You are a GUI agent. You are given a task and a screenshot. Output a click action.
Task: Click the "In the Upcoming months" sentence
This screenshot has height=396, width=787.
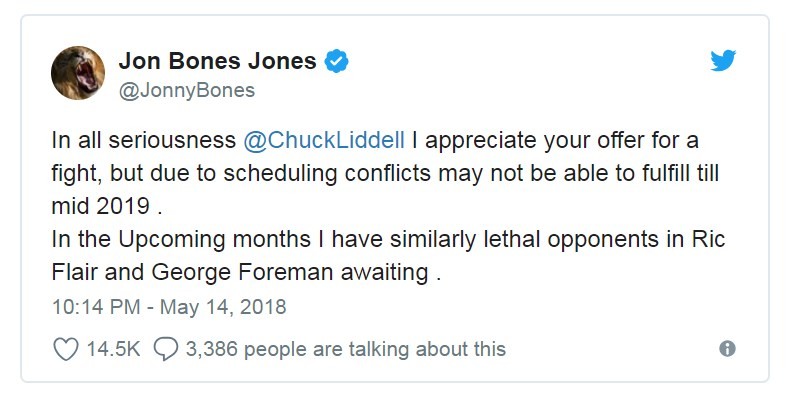pos(181,239)
